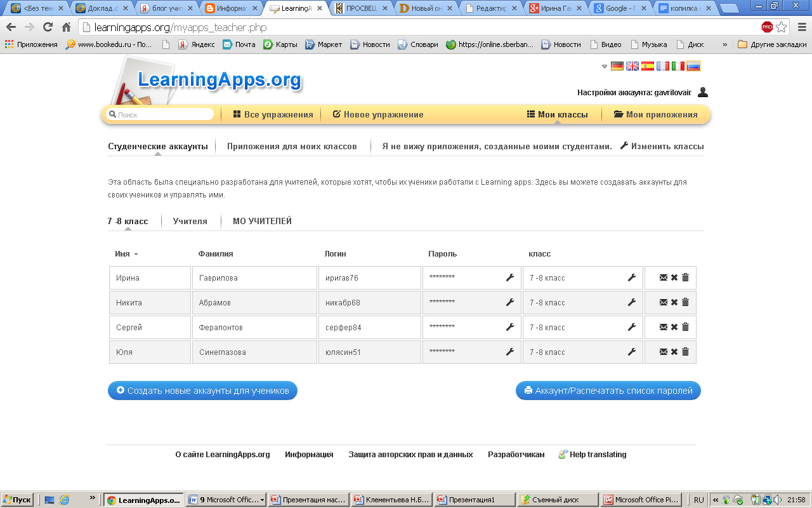812x508 pixels.
Task: Open the students' apps not visible link
Action: click(x=497, y=146)
